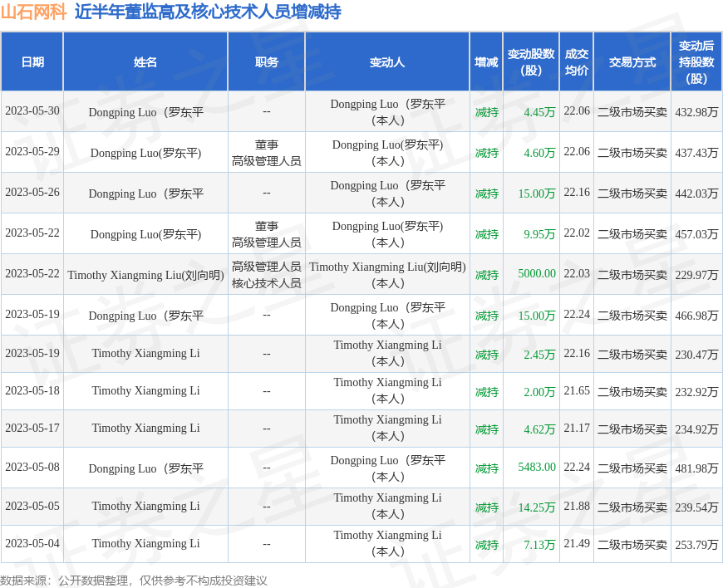
Task: Click date cell 2023-05-17
Action: pyautogui.click(x=32, y=428)
